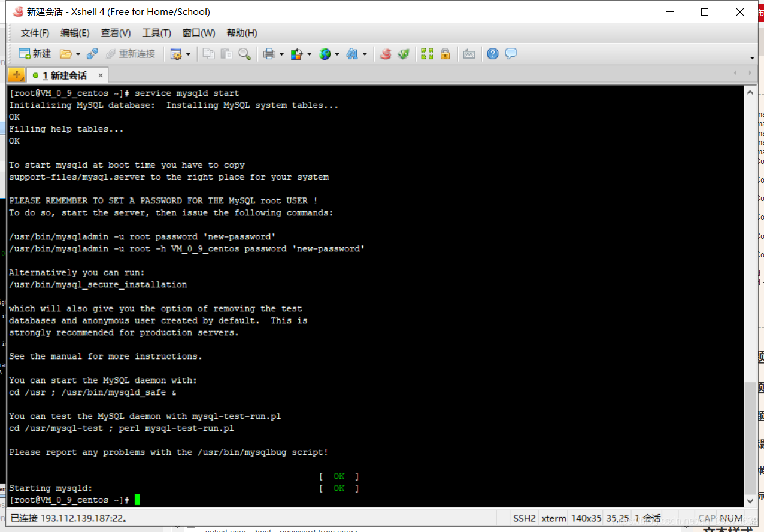Click the 'cd /usr ; /usr/bin/mysqld_safe &' line
The height and width of the screenshot is (532, 764).
93,393
